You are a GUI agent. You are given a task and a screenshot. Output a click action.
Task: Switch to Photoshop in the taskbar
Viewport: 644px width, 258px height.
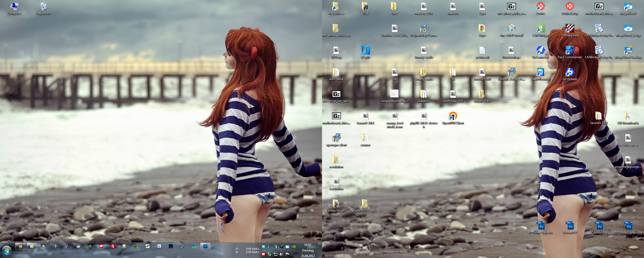[x=206, y=246]
